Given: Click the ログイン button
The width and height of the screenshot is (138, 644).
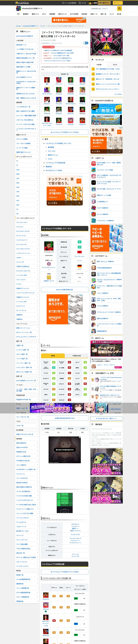Looking at the screenshot, I should [x=118, y=3].
